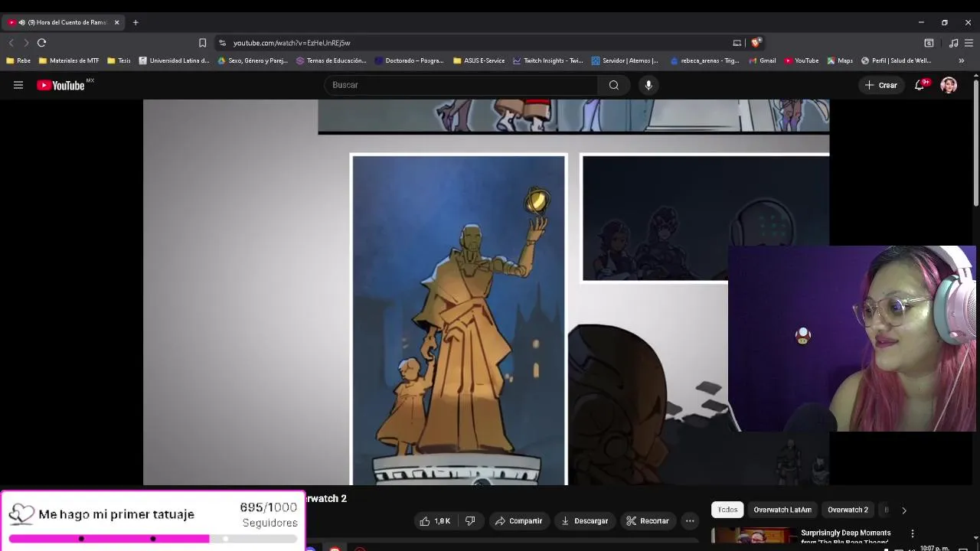980x551 pixels.
Task: Open the Temas de Educación bookmark
Action: (x=332, y=60)
